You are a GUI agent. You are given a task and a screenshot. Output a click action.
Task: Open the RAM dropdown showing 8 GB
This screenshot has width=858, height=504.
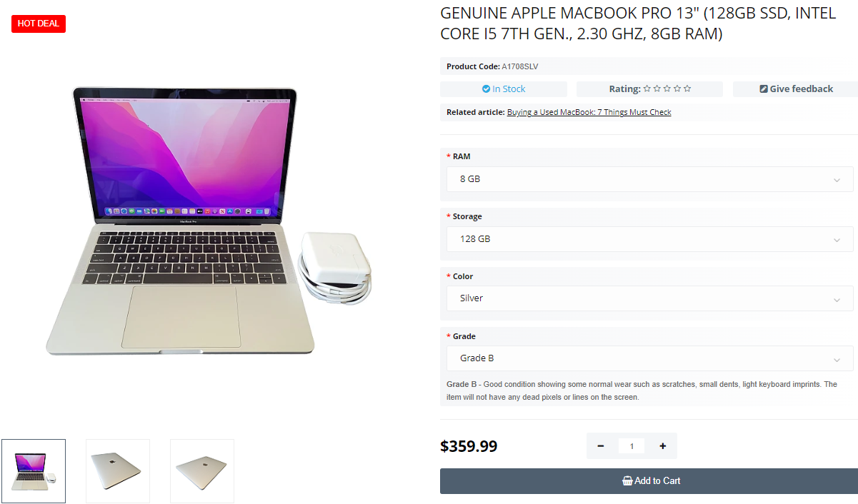[650, 179]
